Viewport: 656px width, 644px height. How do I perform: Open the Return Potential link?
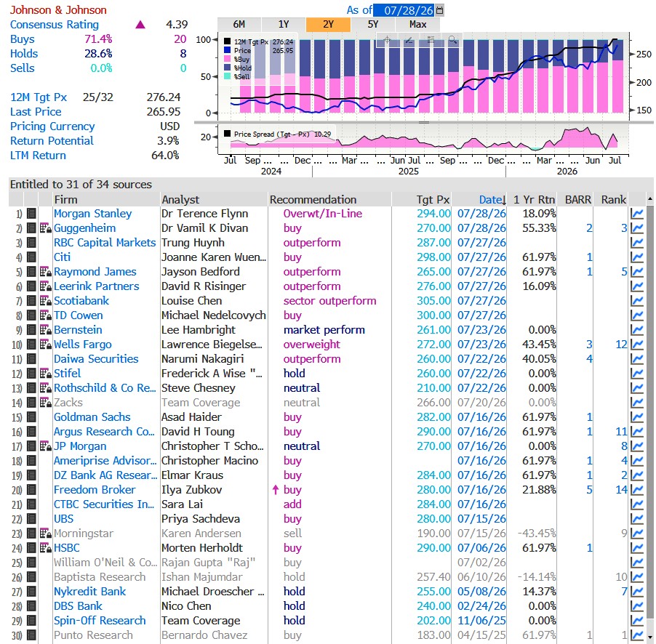tap(52, 141)
